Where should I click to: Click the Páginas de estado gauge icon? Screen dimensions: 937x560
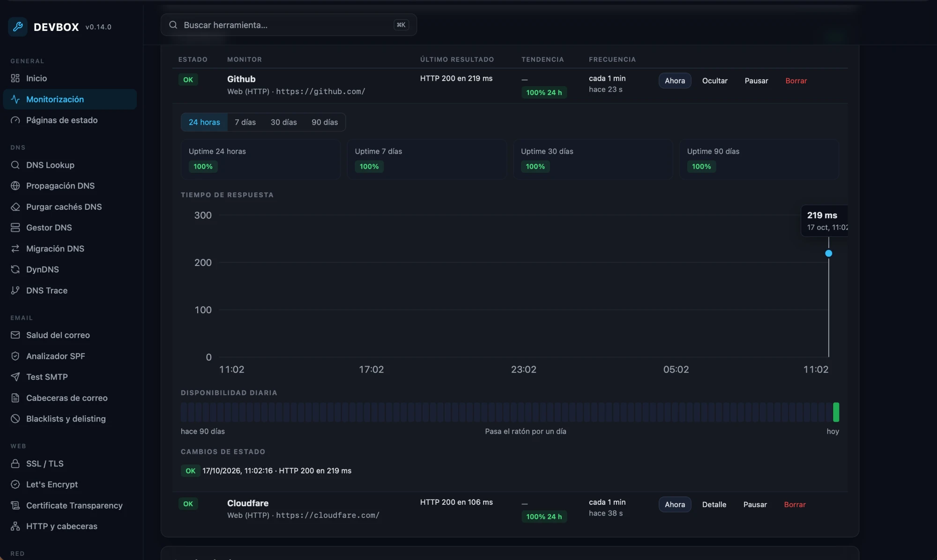[15, 120]
